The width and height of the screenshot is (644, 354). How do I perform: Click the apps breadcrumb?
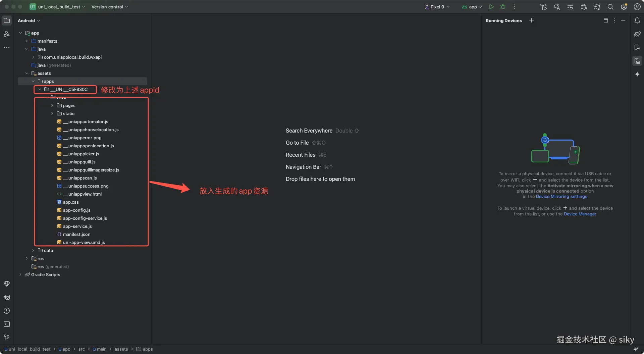(145, 349)
